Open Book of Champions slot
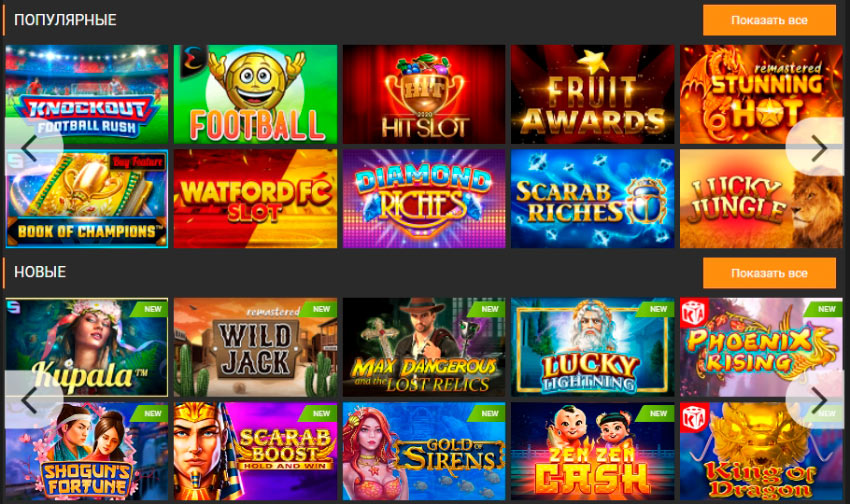The height and width of the screenshot is (504, 850). click(x=87, y=199)
